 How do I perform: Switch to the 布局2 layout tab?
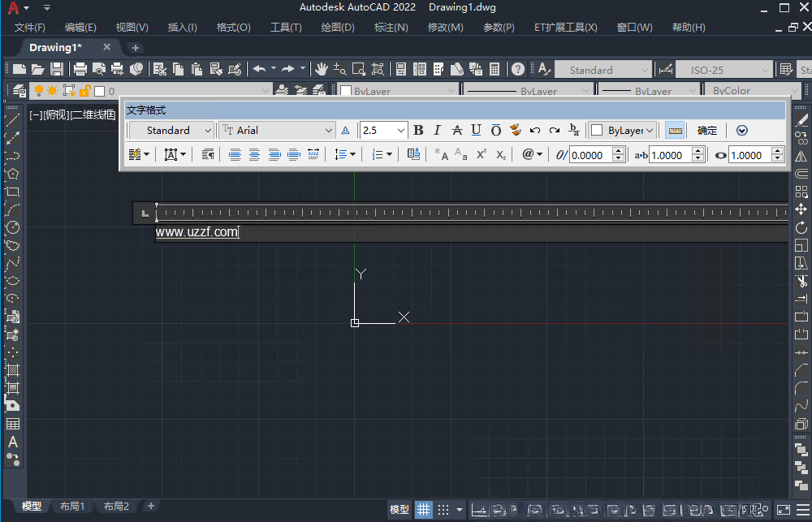click(x=116, y=506)
